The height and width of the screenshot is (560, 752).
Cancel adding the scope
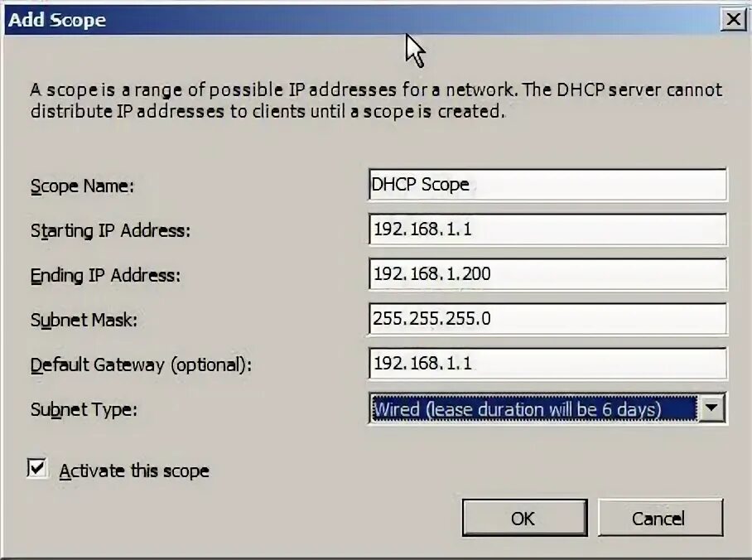click(x=660, y=518)
